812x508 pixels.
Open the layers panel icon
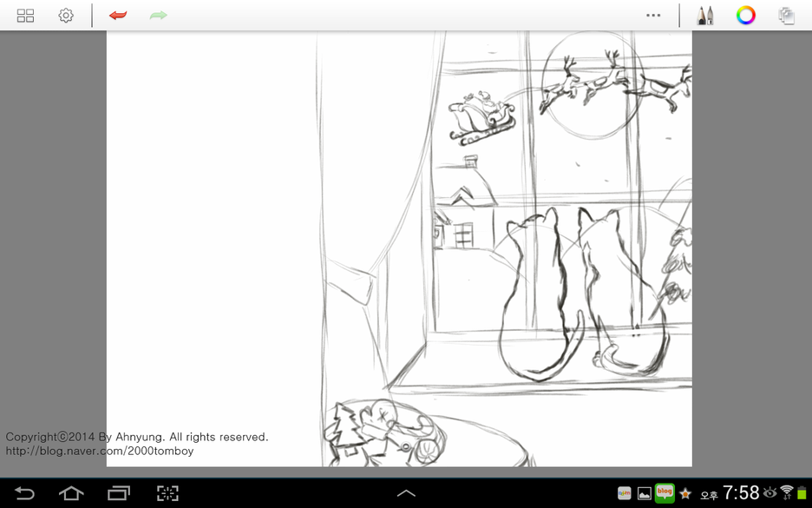click(787, 16)
